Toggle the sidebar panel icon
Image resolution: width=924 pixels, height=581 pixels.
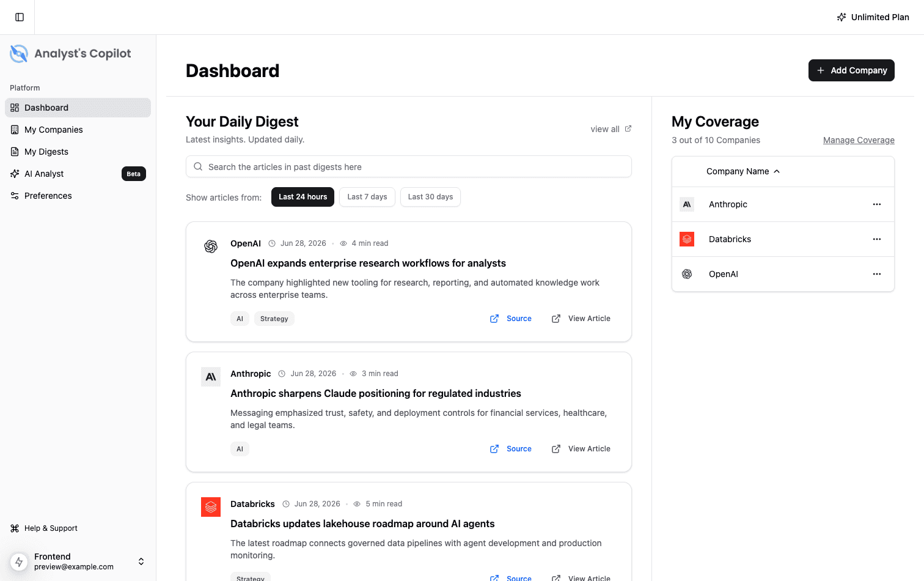[x=20, y=17]
